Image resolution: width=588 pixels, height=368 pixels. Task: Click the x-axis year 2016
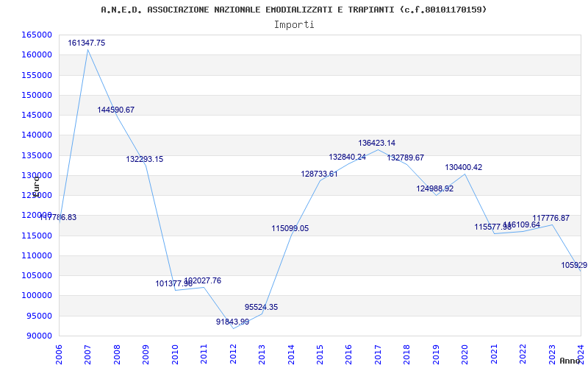(348, 354)
